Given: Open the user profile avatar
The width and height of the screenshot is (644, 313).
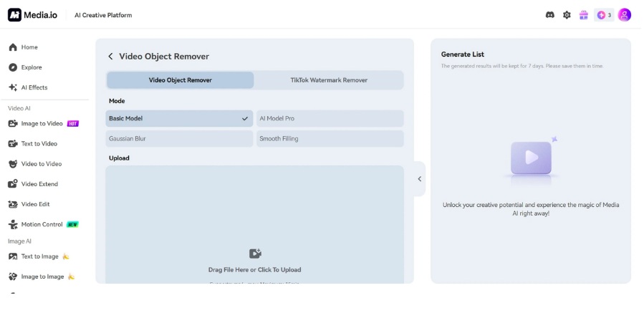Looking at the screenshot, I should pyautogui.click(x=624, y=15).
